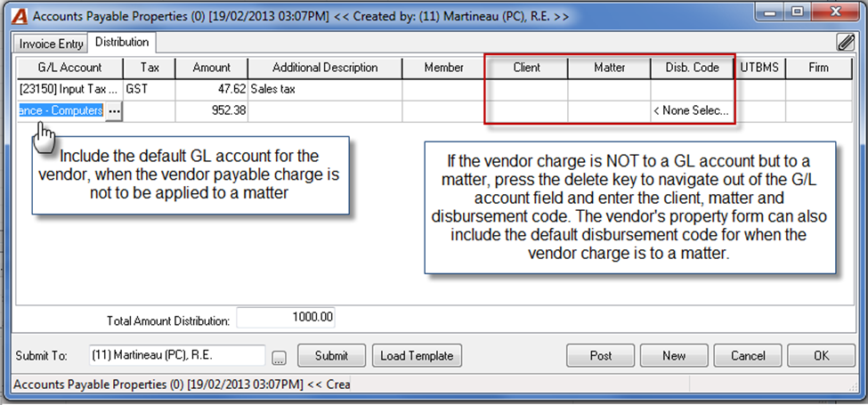The height and width of the screenshot is (405, 868).
Task: Click the Tax column header
Action: 150,68
